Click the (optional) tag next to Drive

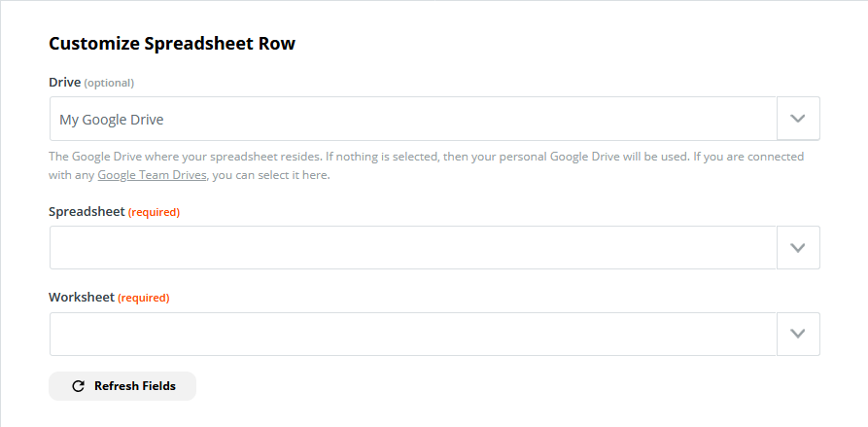(109, 83)
